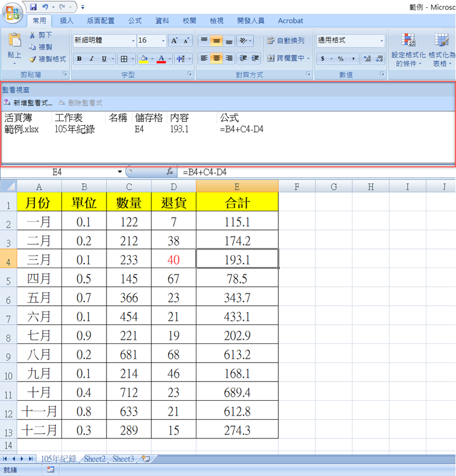456x476 pixels.
Task: Click the Format Painter (複製格式) icon
Action: coord(33,59)
